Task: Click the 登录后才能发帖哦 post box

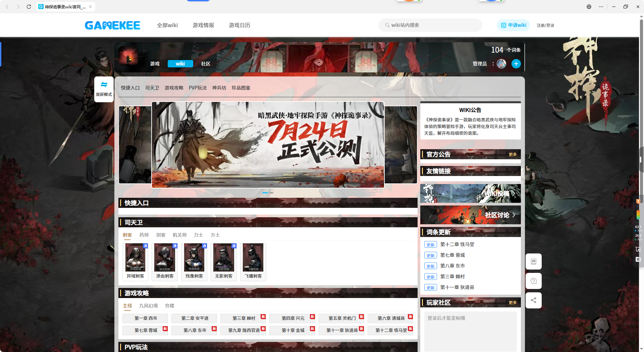Action: (x=471, y=332)
